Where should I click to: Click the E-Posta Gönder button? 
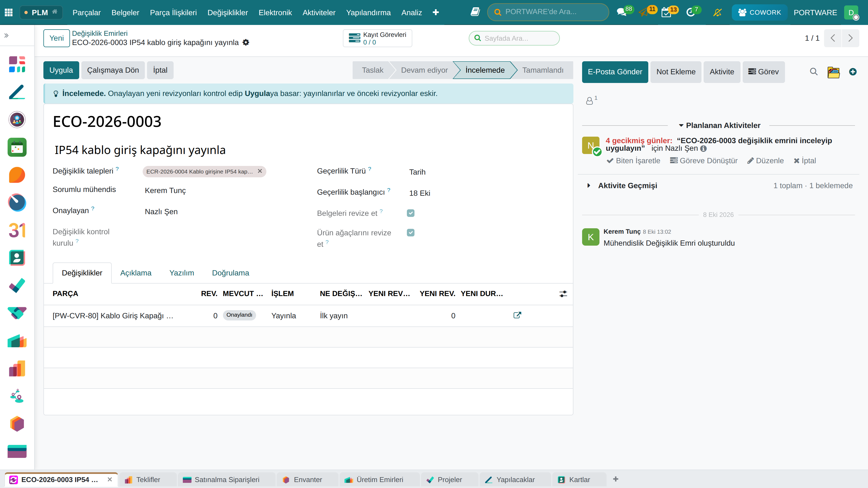pyautogui.click(x=615, y=72)
